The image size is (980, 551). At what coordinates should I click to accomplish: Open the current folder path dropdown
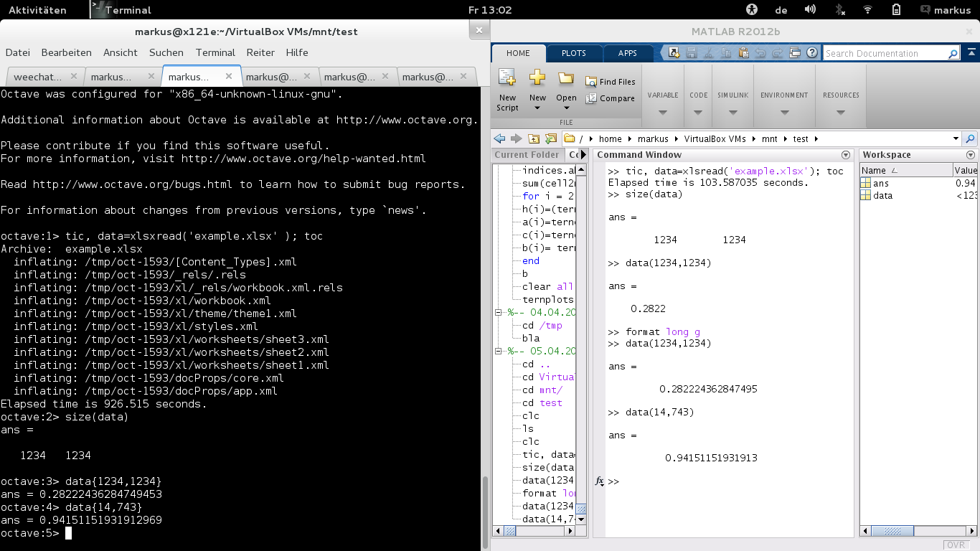[955, 138]
